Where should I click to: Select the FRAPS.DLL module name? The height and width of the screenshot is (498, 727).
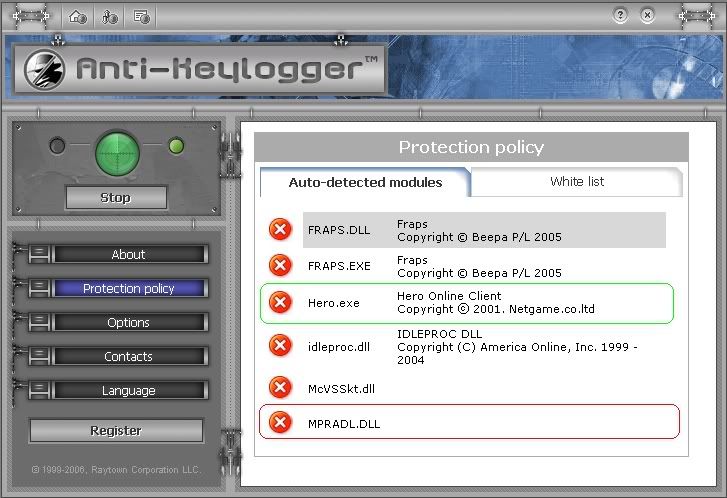[x=339, y=230]
